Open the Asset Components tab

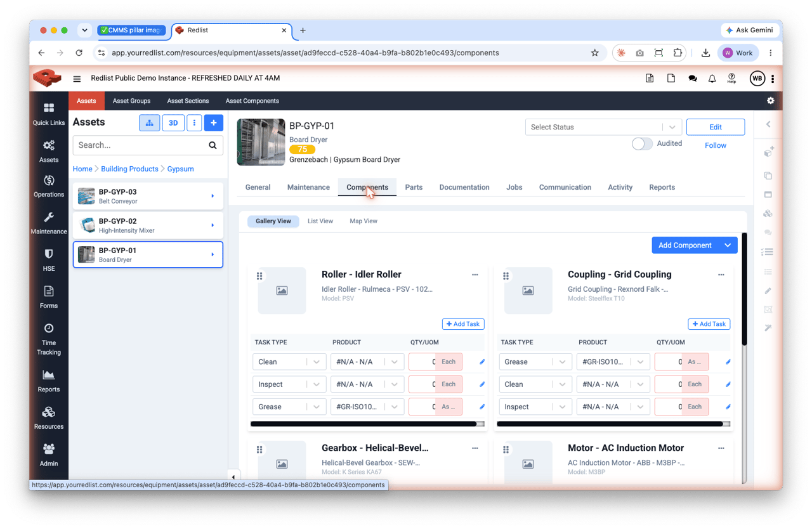pyautogui.click(x=252, y=101)
